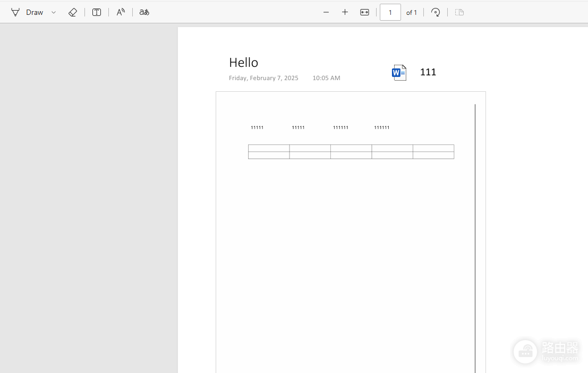Screen dimensions: 588x373
Task: Click the first "111111" text
Action: [x=340, y=127]
